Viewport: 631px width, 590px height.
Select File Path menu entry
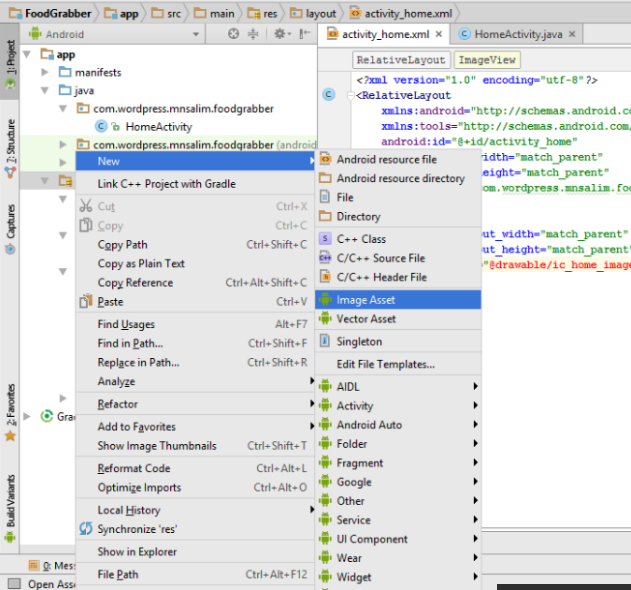(195, 574)
